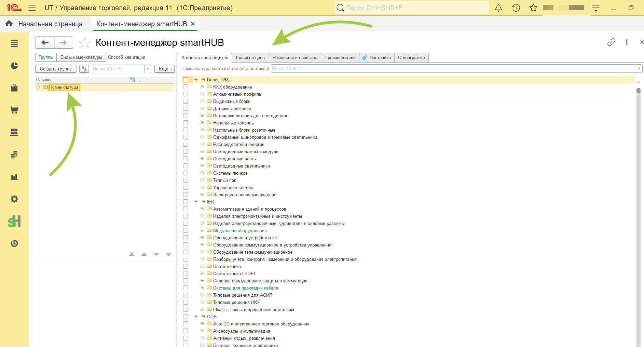
Task: Check the Светотехника LEDEL checkbox
Action: click(186, 273)
